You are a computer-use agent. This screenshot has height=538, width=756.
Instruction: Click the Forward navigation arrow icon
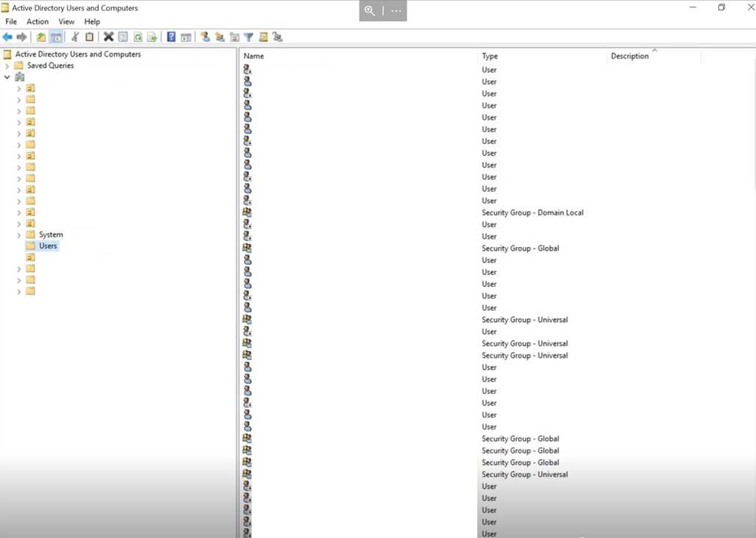tap(21, 37)
